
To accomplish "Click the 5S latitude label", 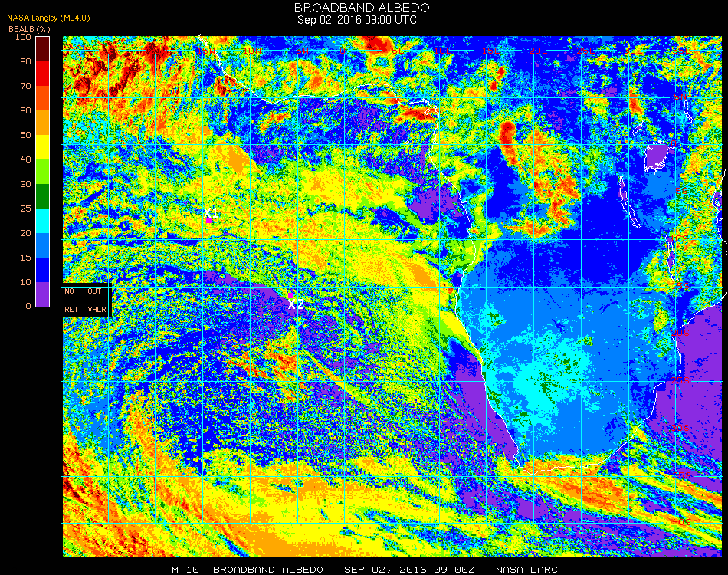I will [x=681, y=192].
